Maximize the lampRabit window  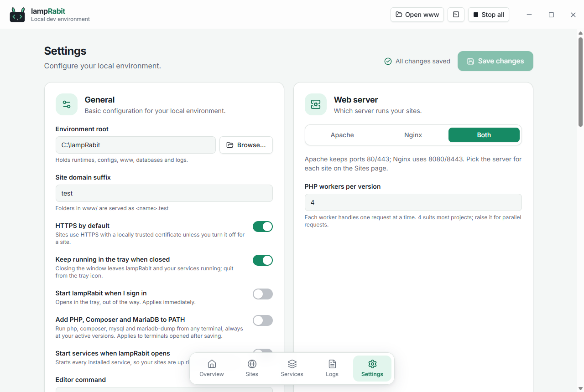[551, 15]
